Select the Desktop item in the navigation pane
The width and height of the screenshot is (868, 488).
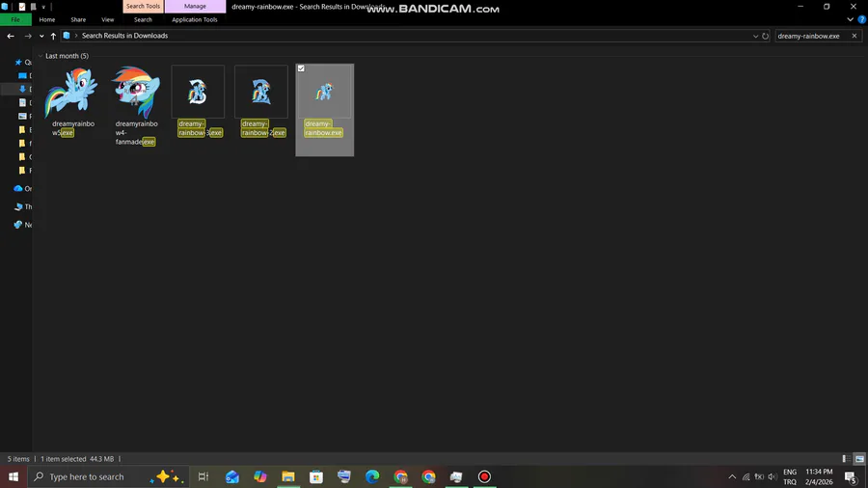[23, 75]
